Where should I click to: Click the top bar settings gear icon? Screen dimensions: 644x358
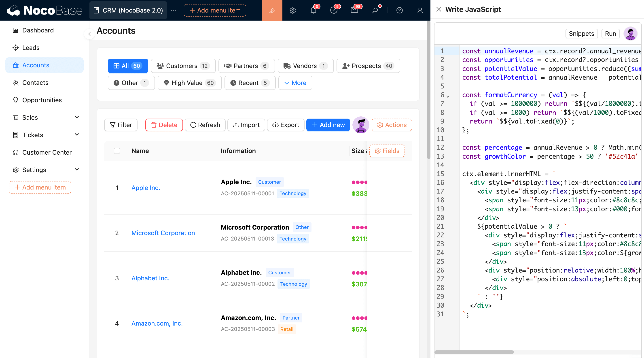click(x=292, y=10)
